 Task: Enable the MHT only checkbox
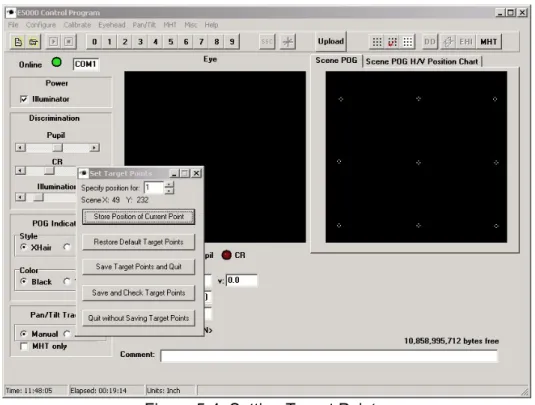click(x=24, y=346)
